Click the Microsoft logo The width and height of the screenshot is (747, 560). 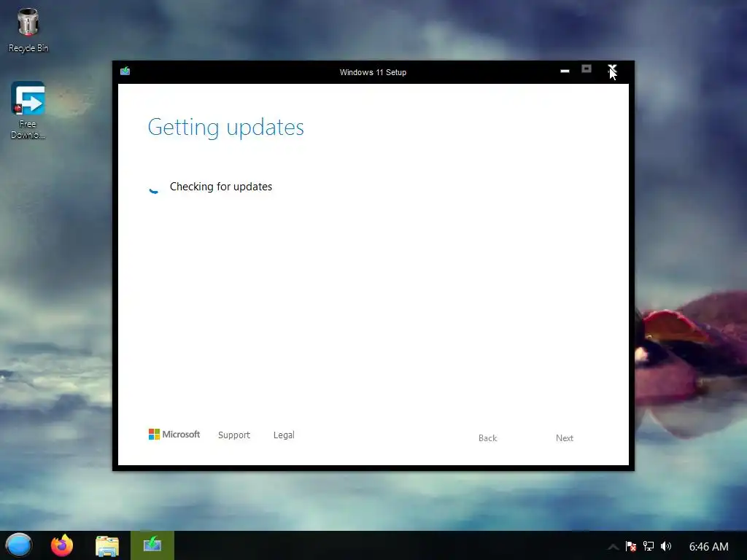(x=174, y=435)
